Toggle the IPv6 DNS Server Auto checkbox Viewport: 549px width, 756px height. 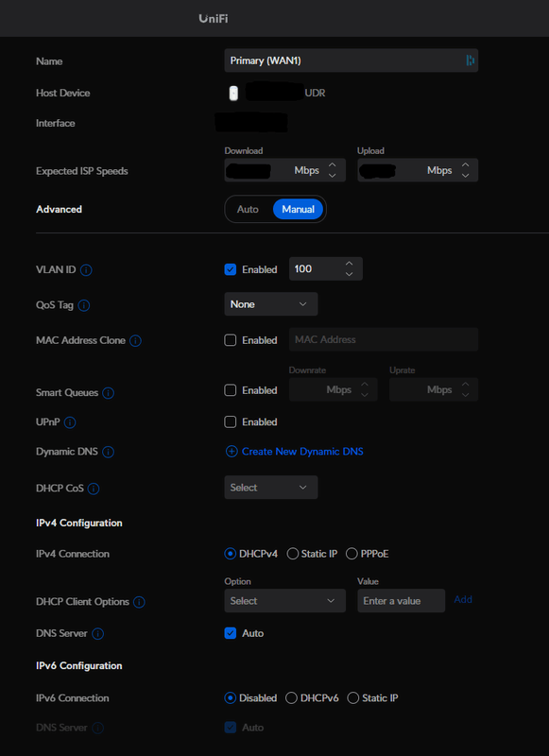231,727
